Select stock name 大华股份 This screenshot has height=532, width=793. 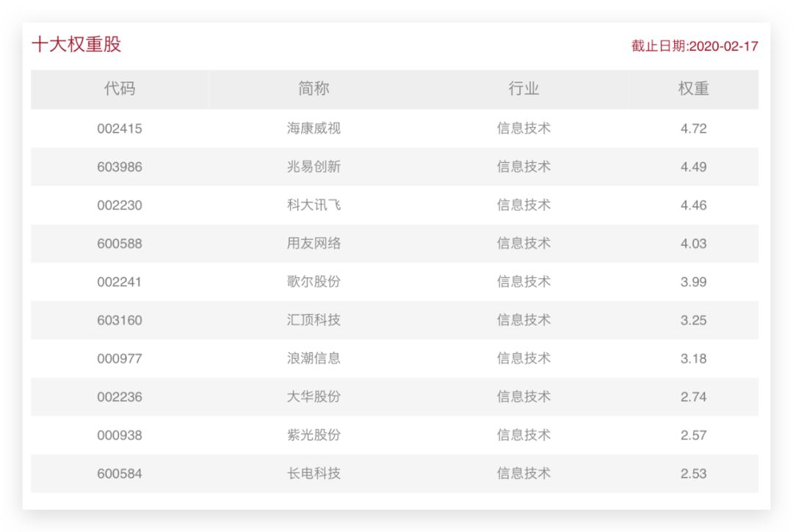tap(314, 397)
